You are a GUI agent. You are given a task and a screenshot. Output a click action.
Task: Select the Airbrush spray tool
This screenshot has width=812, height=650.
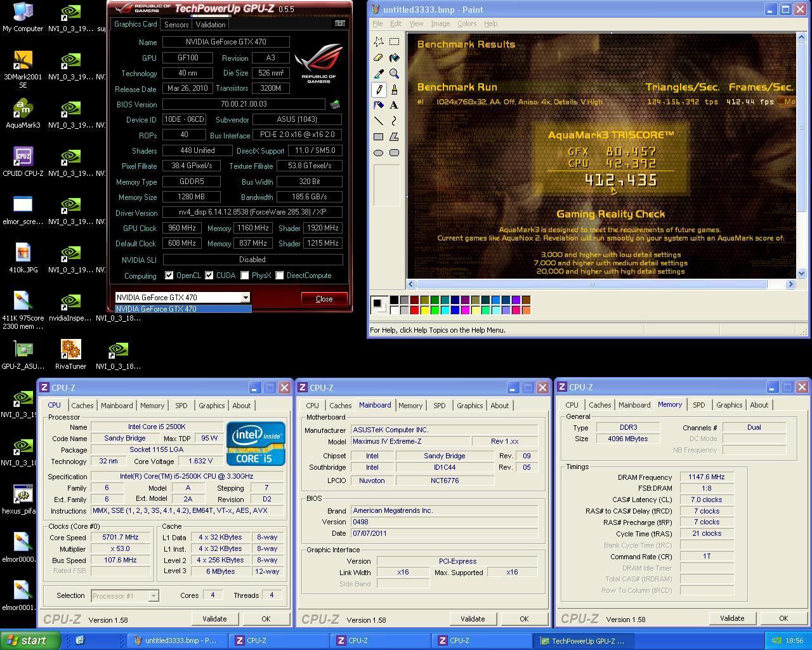click(379, 105)
